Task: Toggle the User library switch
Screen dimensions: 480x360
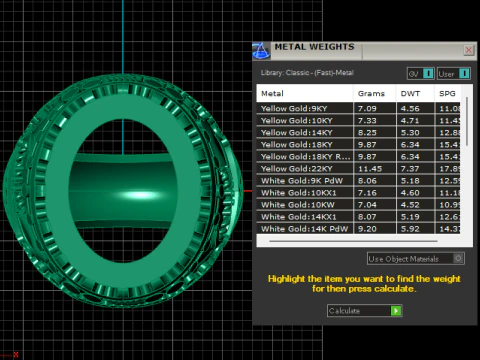Action: click(x=454, y=74)
